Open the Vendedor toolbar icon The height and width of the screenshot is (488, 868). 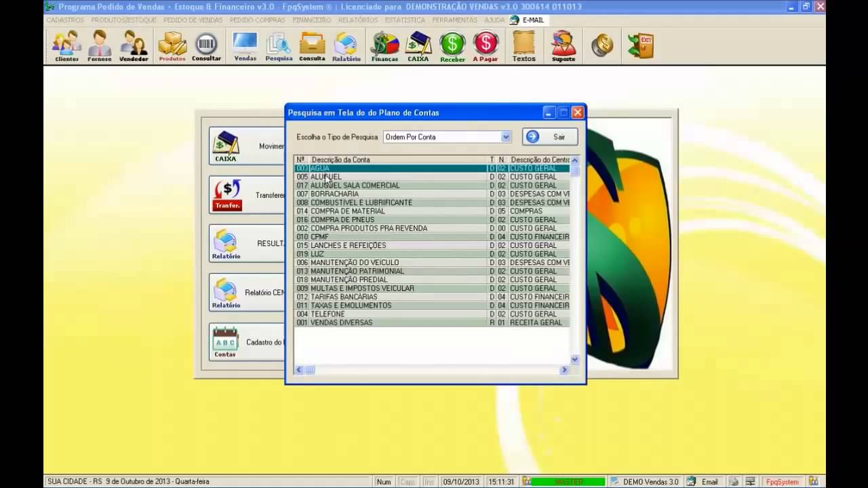point(134,46)
